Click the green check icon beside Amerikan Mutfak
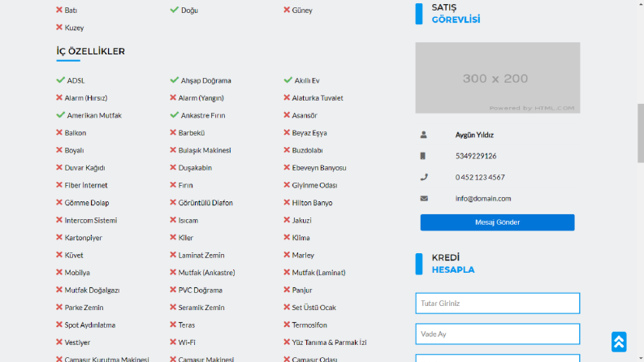This screenshot has height=362, width=644. (x=60, y=115)
